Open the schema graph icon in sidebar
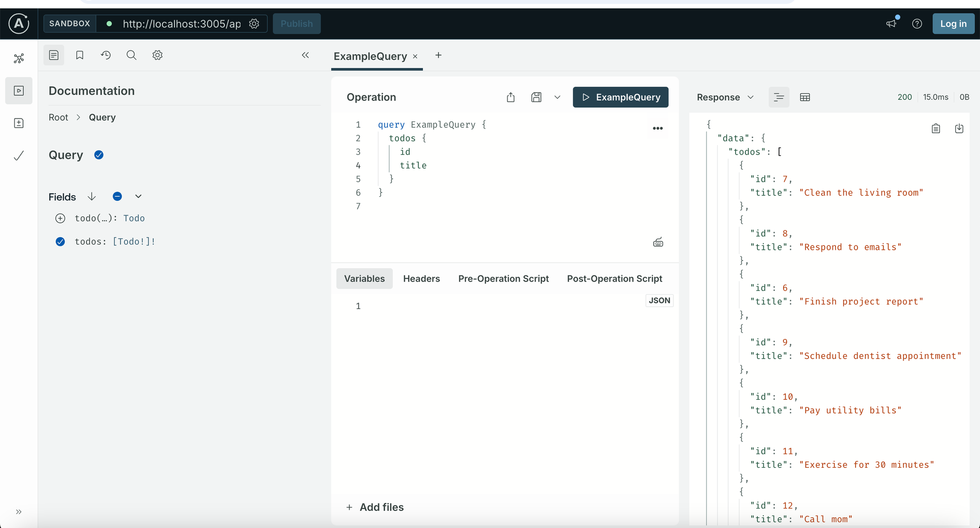Image resolution: width=980 pixels, height=528 pixels. pos(19,58)
